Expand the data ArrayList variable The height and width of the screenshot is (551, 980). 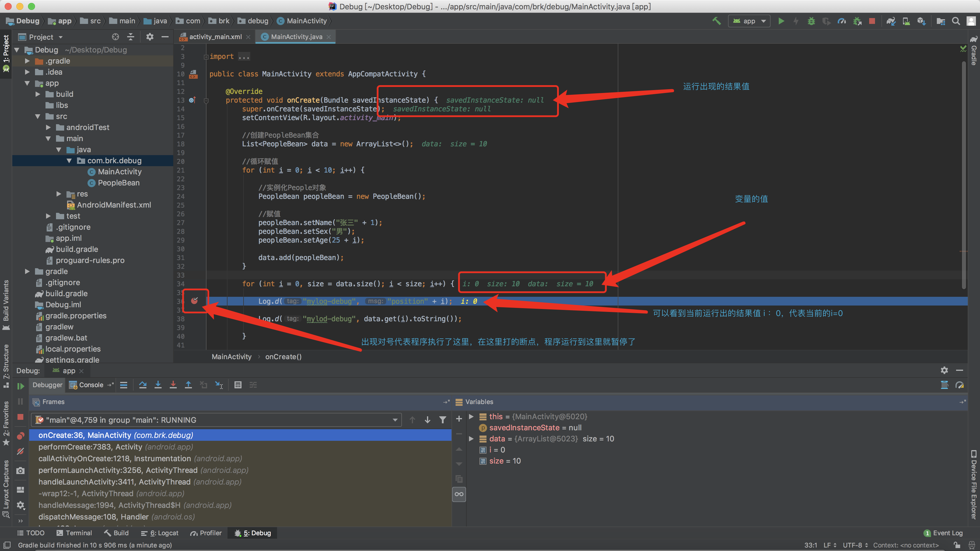point(471,439)
